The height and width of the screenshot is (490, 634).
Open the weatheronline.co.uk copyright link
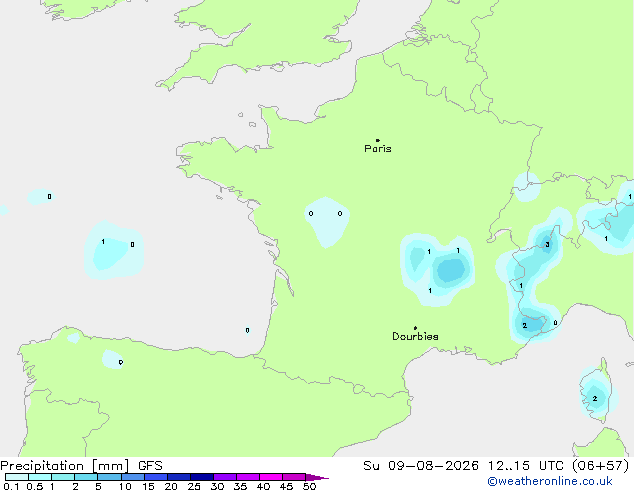tap(549, 481)
